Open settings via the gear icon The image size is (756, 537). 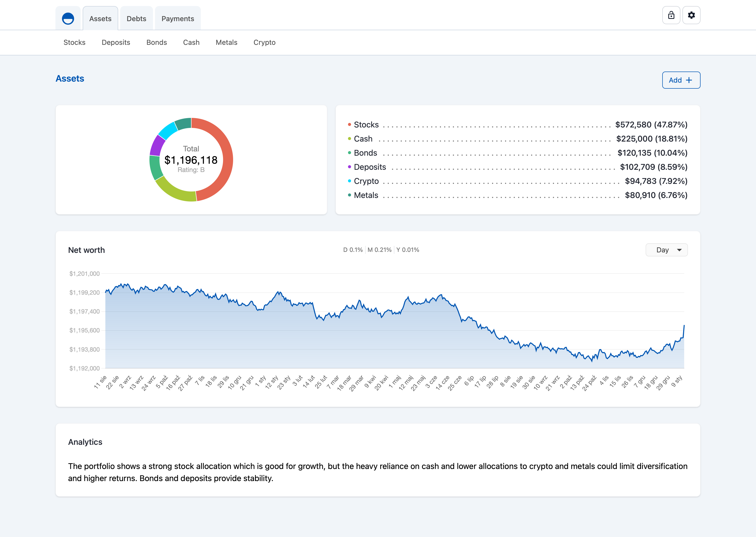(x=691, y=15)
